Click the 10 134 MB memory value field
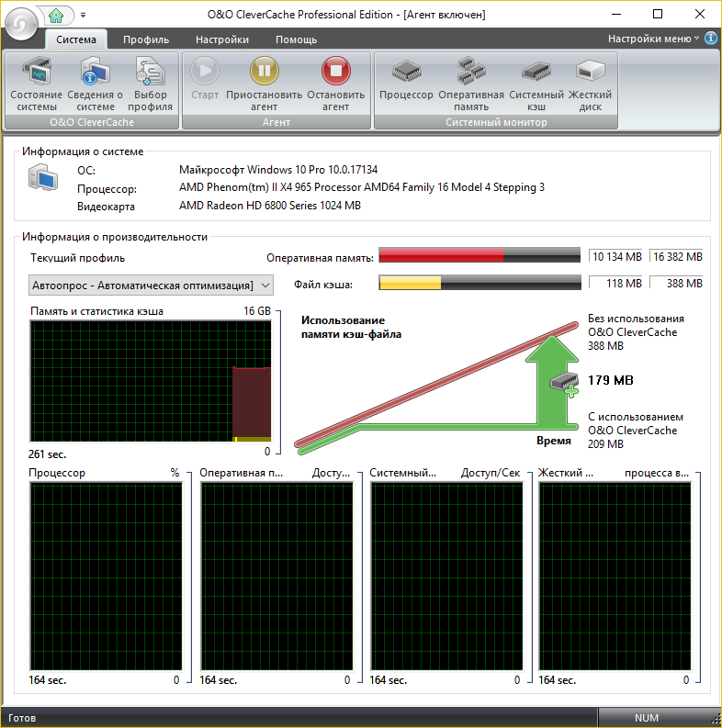722x728 pixels. 615,257
